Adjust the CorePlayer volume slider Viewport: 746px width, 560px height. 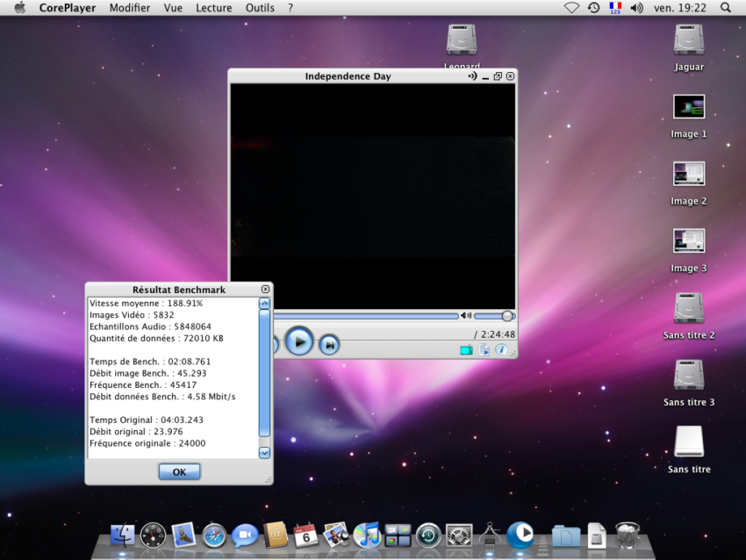point(495,316)
